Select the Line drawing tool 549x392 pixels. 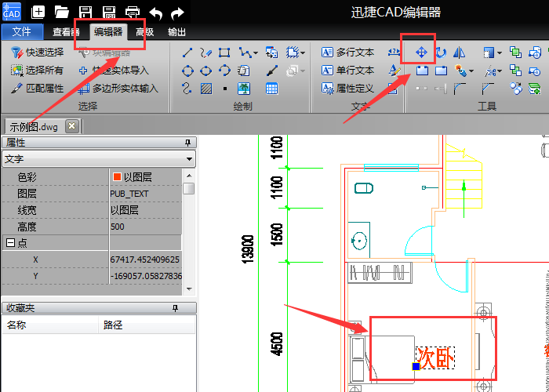tap(187, 53)
